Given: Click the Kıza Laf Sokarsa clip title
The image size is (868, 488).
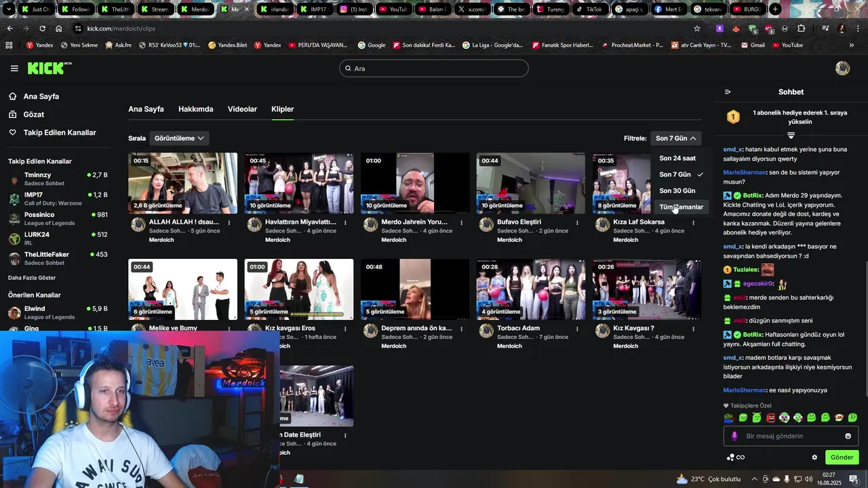Looking at the screenshot, I should [639, 222].
